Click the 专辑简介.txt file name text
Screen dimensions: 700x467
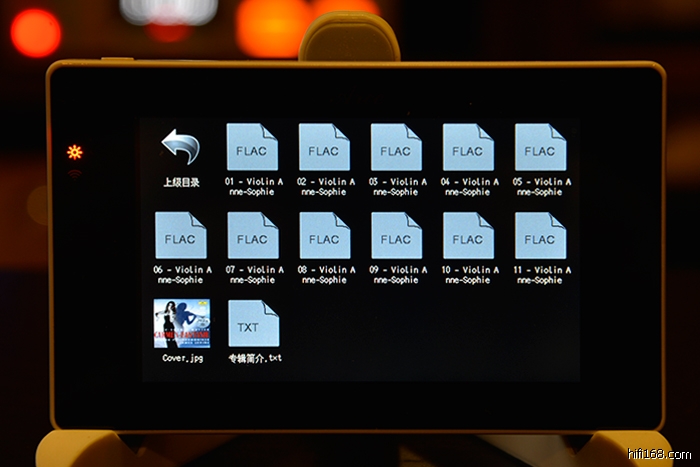(254, 357)
